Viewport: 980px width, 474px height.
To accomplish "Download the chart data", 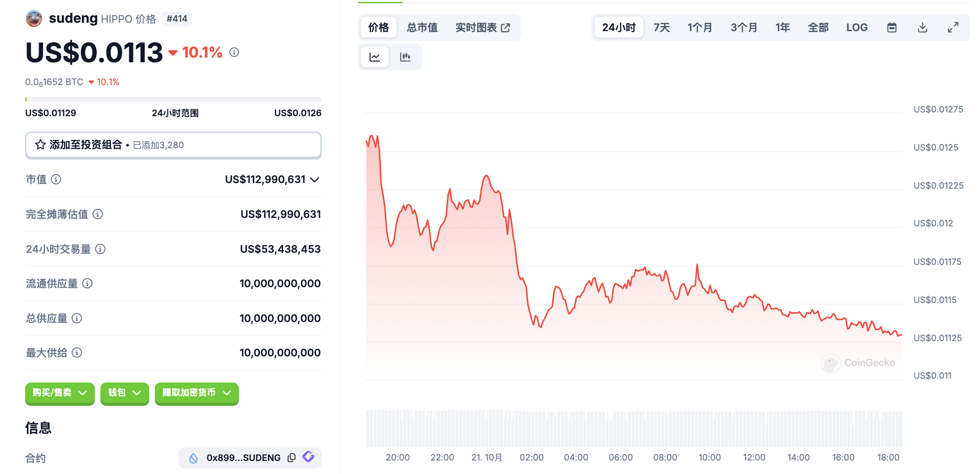I will [x=922, y=27].
